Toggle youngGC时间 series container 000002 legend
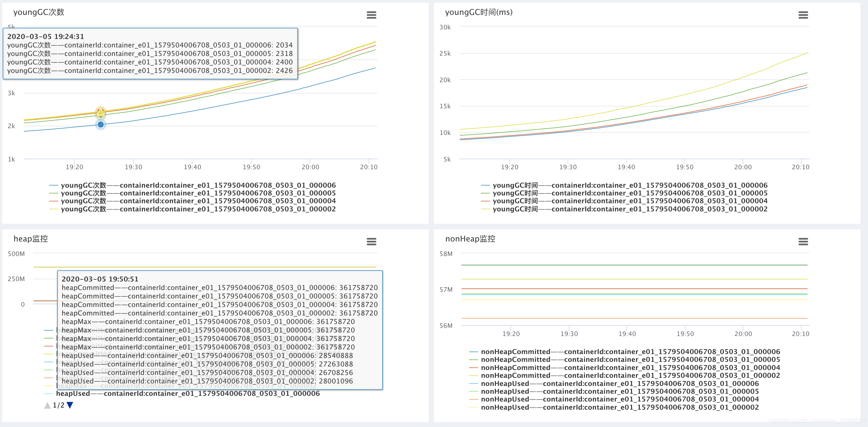This screenshot has width=868, height=427. [624, 209]
